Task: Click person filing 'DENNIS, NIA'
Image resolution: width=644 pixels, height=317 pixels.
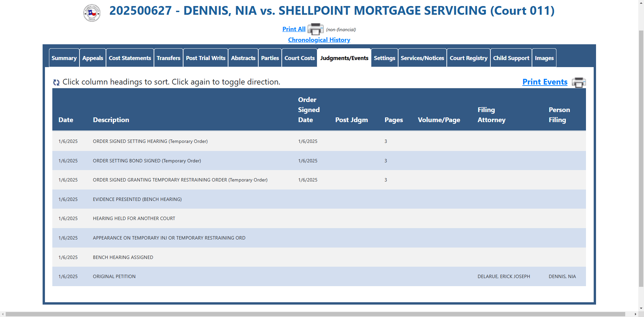Action: click(x=562, y=276)
